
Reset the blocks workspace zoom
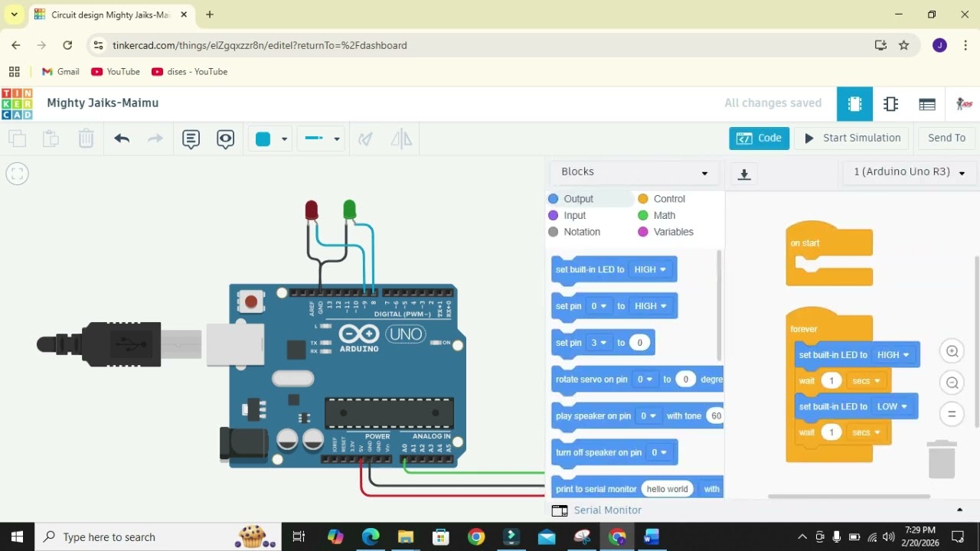point(952,414)
